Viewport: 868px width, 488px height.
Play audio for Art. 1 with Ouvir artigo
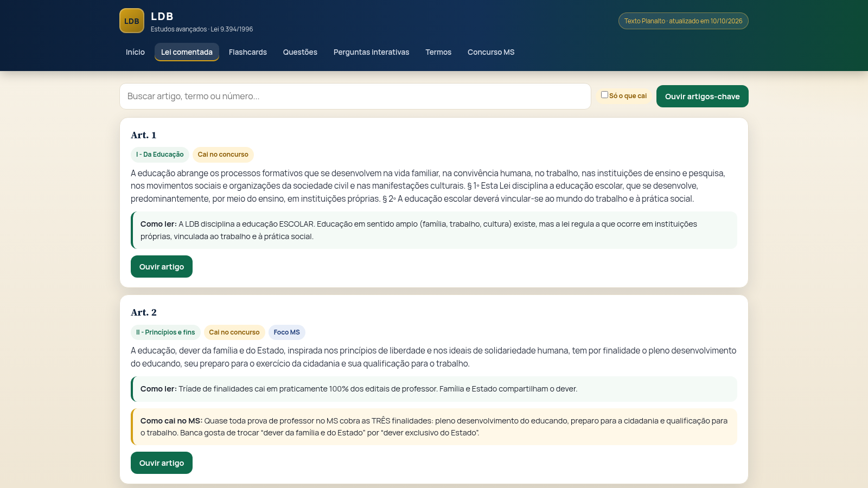point(162,267)
